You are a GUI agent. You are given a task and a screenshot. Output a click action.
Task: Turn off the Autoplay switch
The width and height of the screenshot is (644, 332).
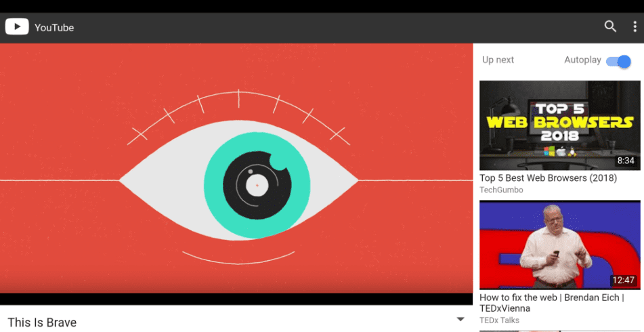pos(618,61)
